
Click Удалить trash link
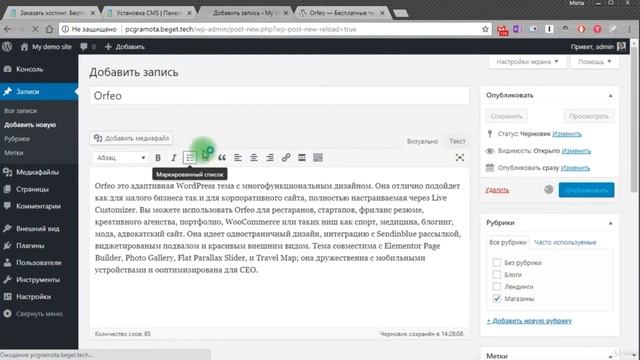tap(497, 190)
